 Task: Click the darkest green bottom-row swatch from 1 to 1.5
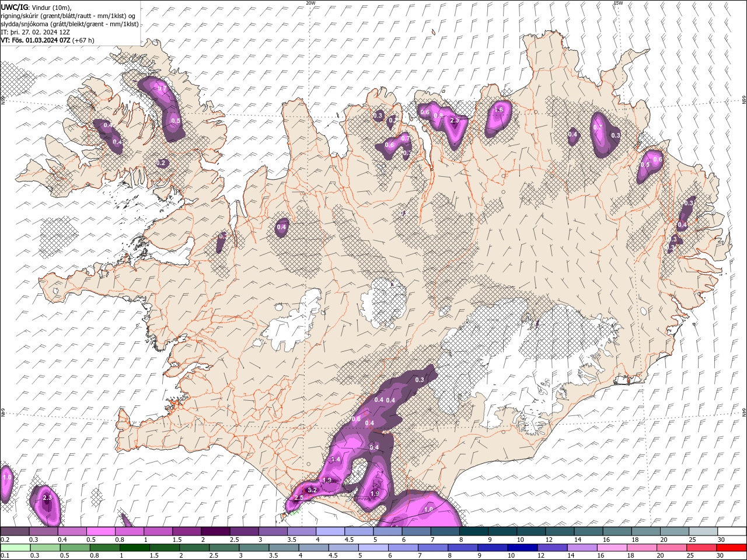pyautogui.click(x=134, y=548)
